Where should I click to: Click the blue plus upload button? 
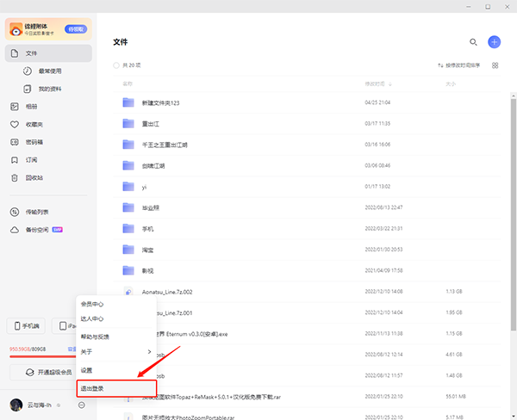[x=494, y=42]
